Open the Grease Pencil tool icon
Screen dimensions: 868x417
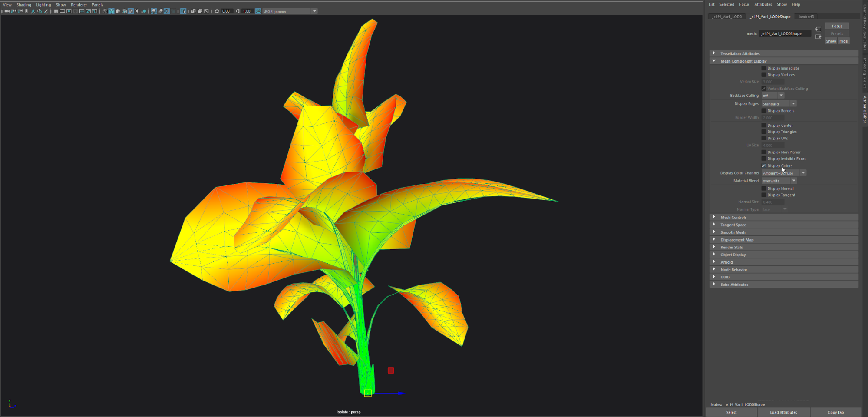[x=46, y=11]
